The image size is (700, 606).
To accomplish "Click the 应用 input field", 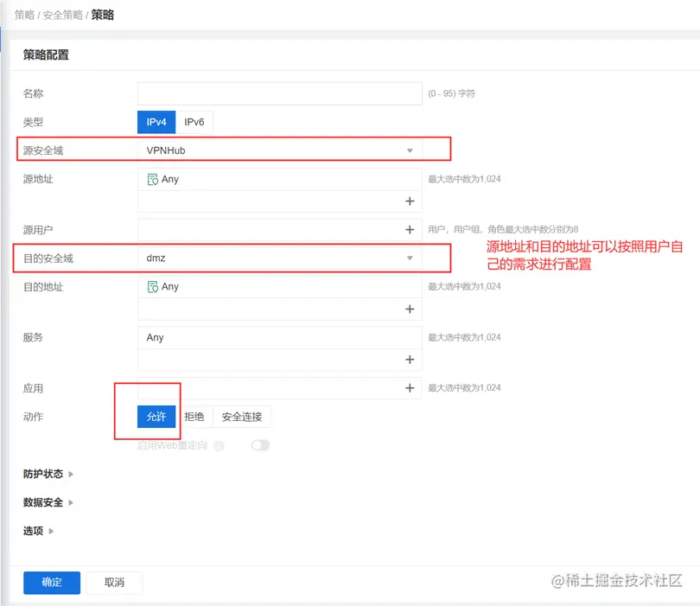I will [x=279, y=388].
